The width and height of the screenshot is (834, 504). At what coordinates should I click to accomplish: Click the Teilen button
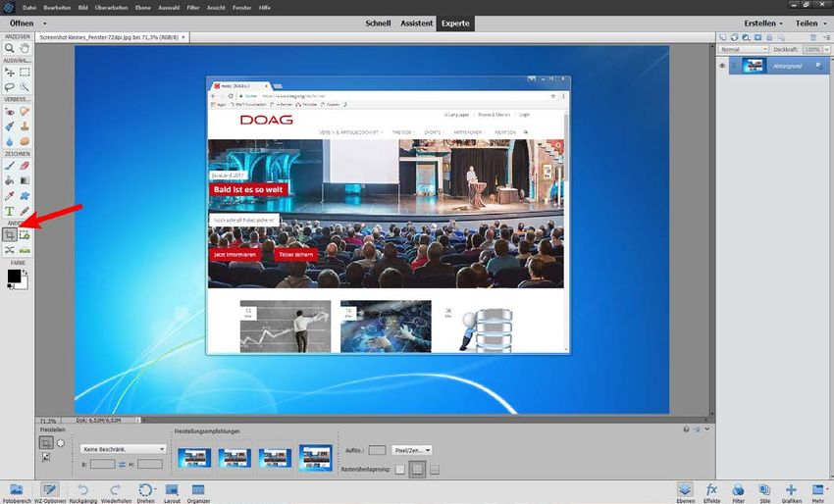point(809,23)
